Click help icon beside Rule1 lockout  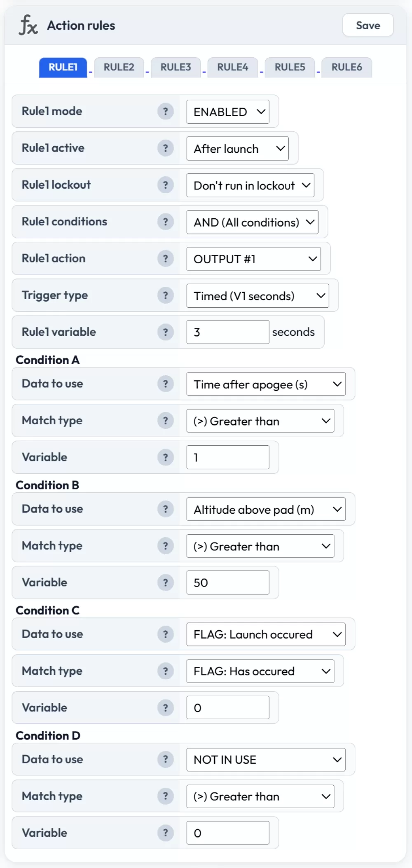pos(166,185)
